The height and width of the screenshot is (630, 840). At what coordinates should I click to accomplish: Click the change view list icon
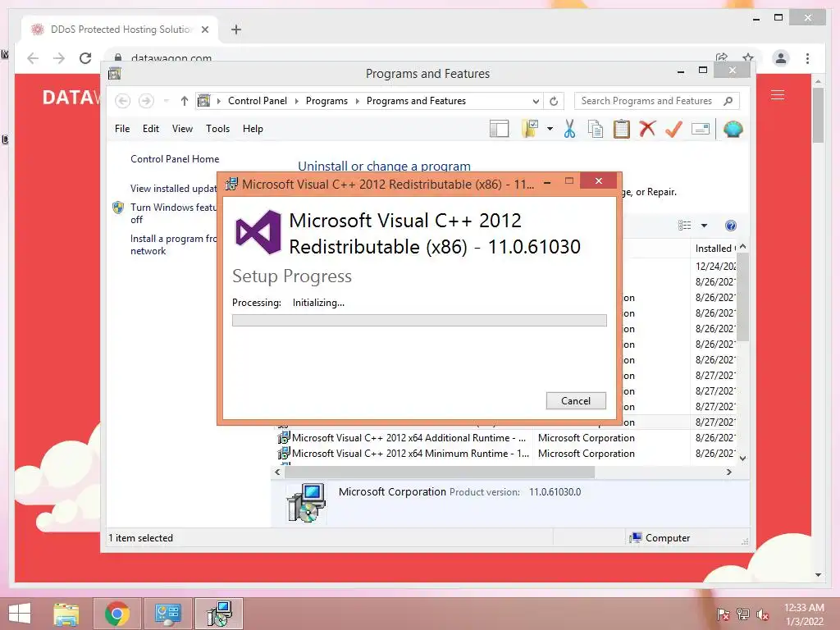point(685,226)
